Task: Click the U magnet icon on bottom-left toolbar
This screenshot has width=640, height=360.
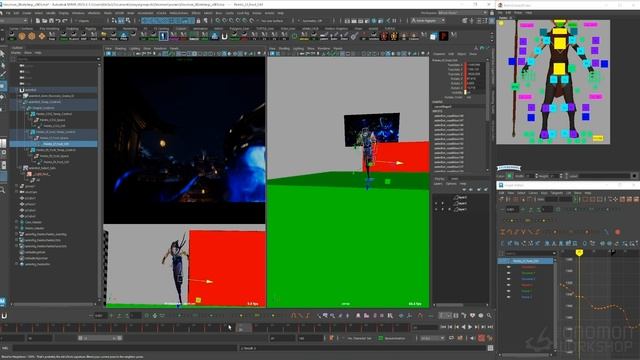Action: [4, 316]
